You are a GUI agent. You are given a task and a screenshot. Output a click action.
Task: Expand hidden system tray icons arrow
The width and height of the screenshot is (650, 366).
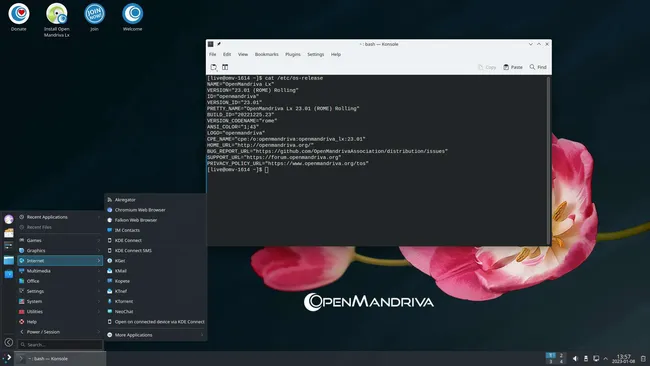(606, 359)
